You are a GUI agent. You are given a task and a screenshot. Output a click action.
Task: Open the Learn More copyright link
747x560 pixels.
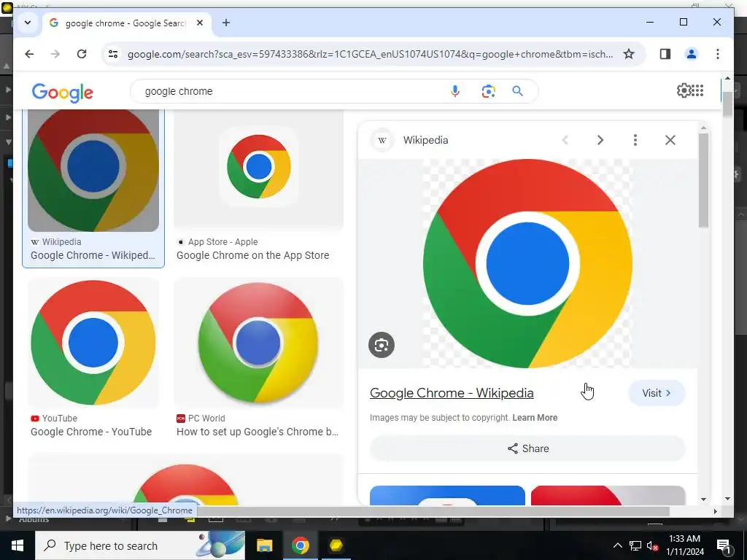coord(535,418)
